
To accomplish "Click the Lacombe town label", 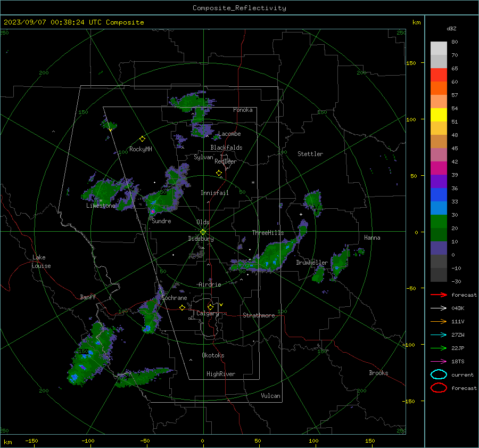I will coord(229,134).
